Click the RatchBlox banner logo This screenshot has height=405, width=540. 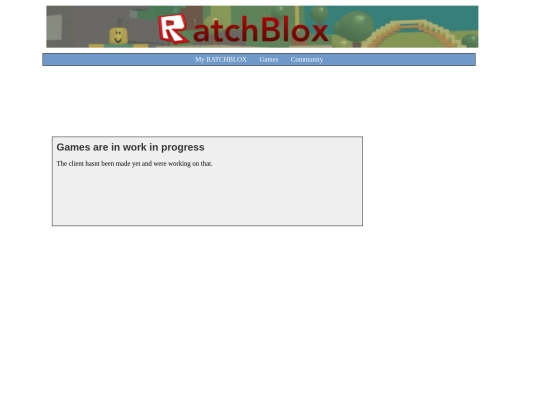click(x=243, y=29)
